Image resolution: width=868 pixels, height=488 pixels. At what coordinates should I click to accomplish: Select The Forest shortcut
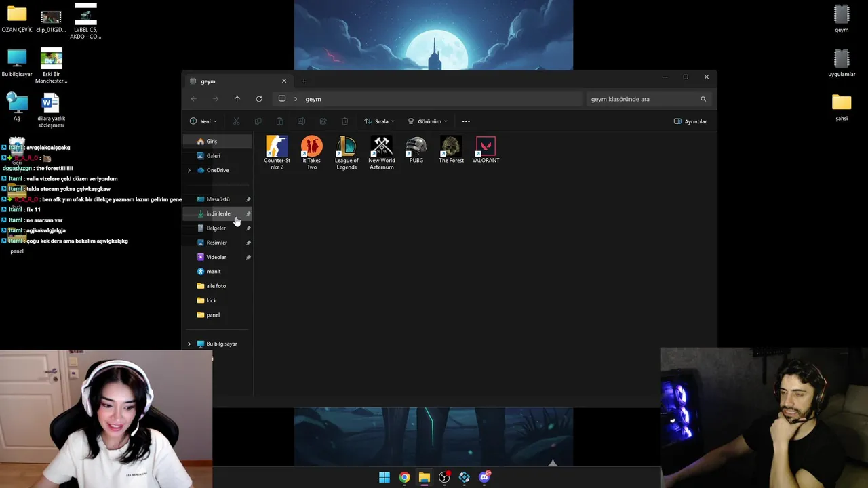tap(451, 150)
